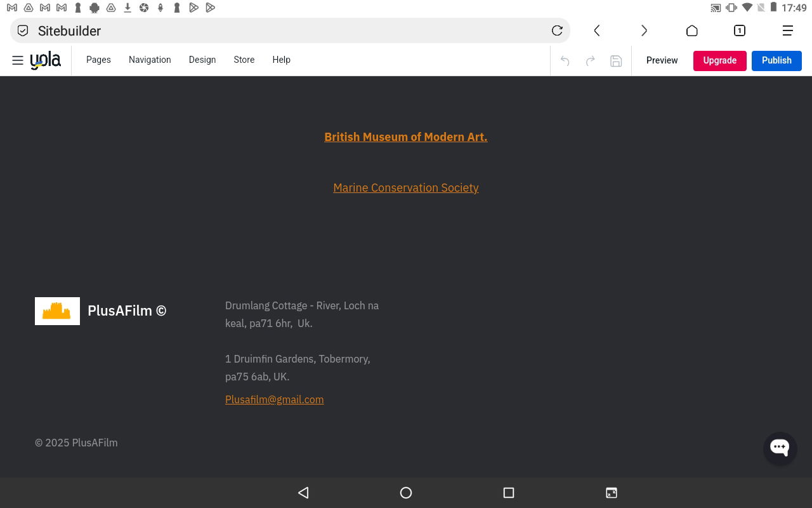Open the Pages menu
This screenshot has width=812, height=508.
[x=98, y=60]
